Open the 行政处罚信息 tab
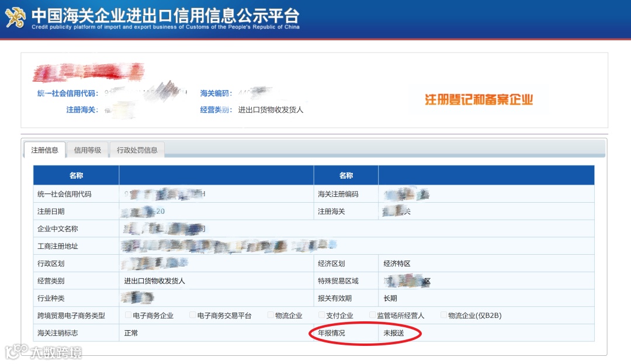This screenshot has width=631, height=364. coord(137,150)
